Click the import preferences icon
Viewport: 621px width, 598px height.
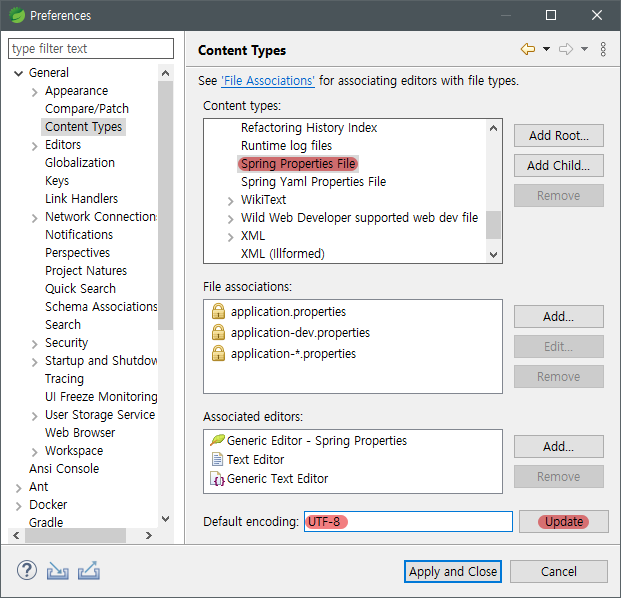[58, 571]
